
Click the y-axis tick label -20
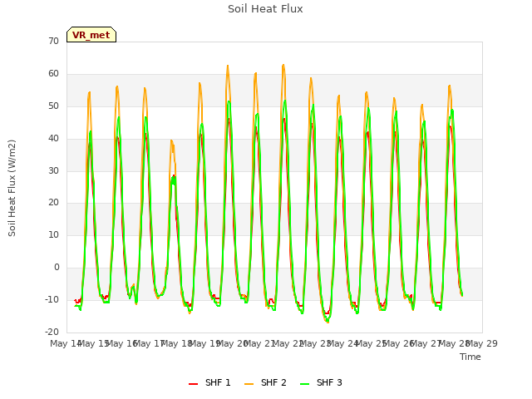(x=52, y=332)
